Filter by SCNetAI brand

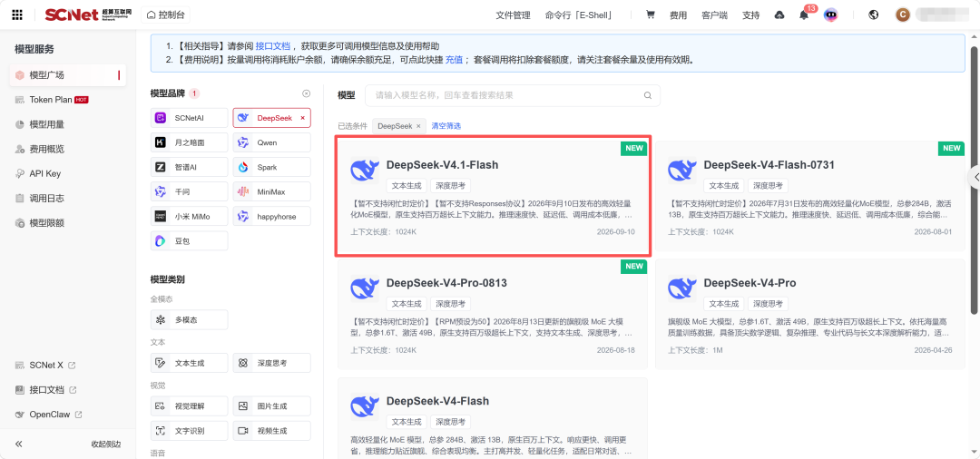pos(190,117)
